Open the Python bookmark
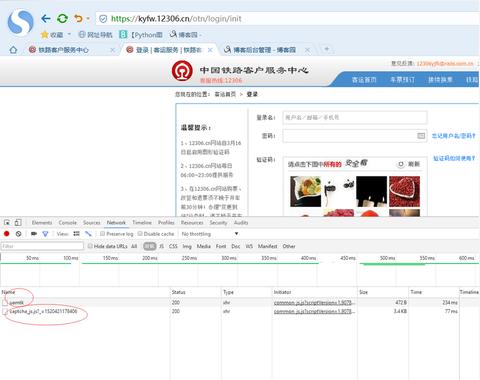The width and height of the screenshot is (480, 380). [x=141, y=35]
